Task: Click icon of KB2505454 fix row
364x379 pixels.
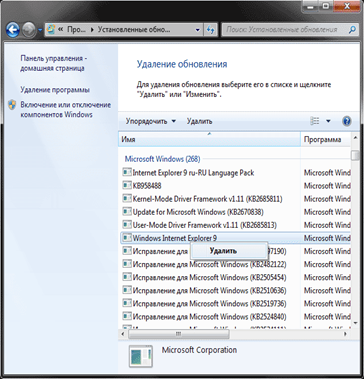Action: [x=127, y=277]
